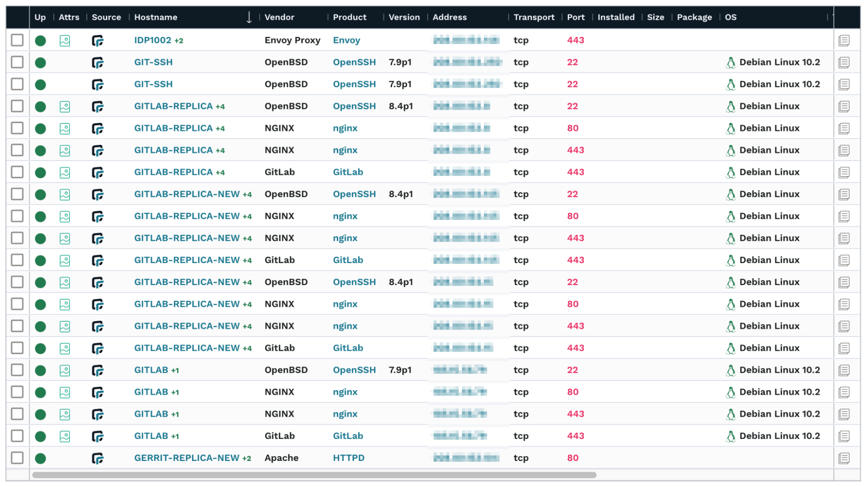Check the checkbox on the GIT-SSH row
This screenshot has height=487, width=868.
(17, 62)
